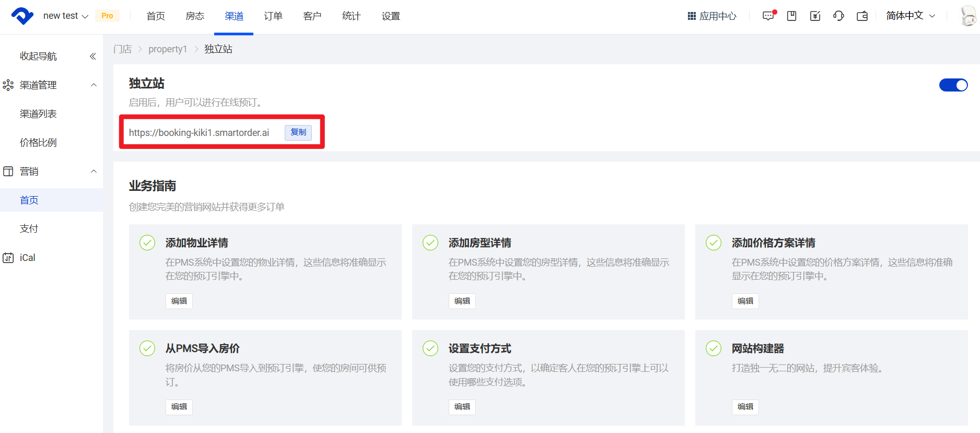Viewport: 980px width, 433px height.
Task: Click the app logo in the header
Action: (x=22, y=16)
